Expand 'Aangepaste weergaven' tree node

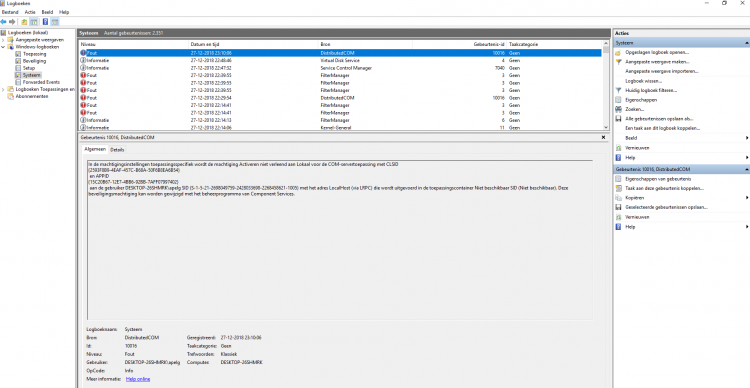(3, 40)
